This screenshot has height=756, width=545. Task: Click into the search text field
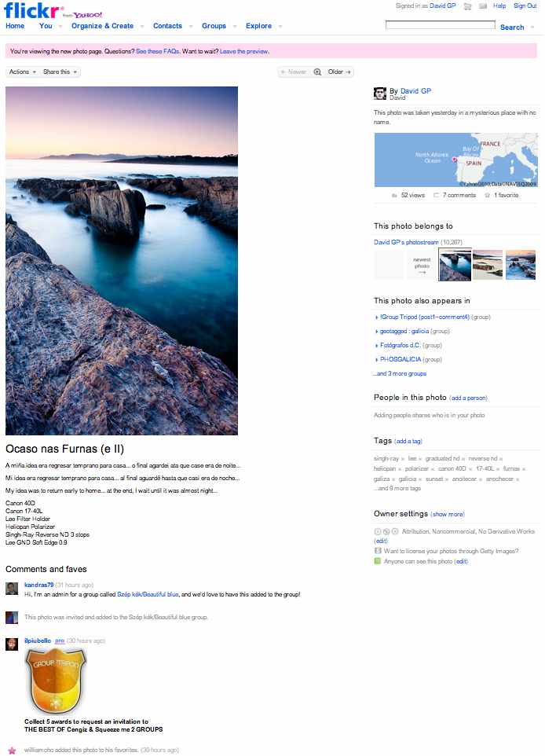point(440,25)
